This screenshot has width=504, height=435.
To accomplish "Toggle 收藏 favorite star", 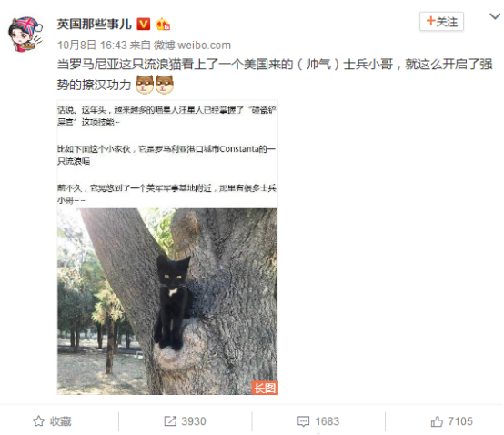I will (38, 421).
